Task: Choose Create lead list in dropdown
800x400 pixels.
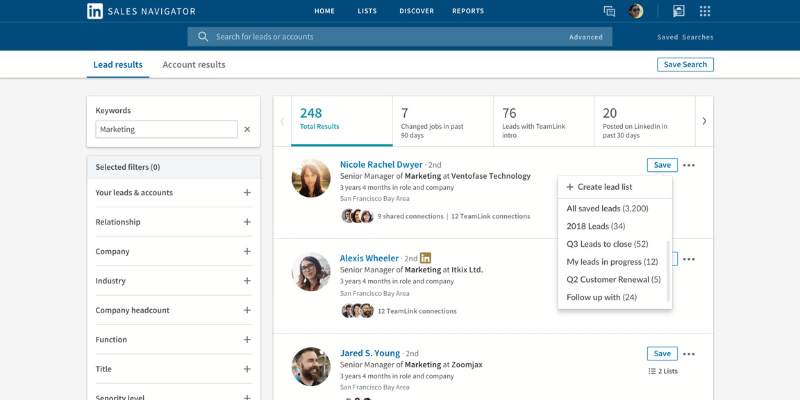Action: [615, 187]
